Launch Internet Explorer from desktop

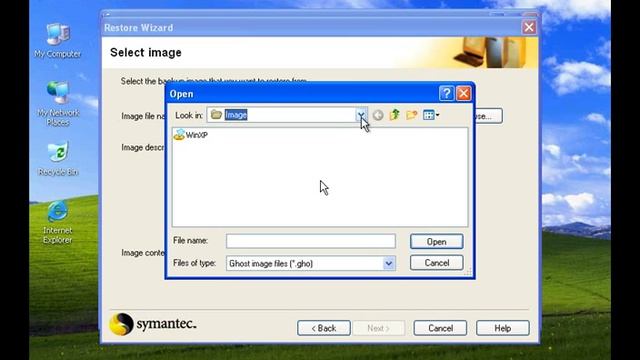58,222
